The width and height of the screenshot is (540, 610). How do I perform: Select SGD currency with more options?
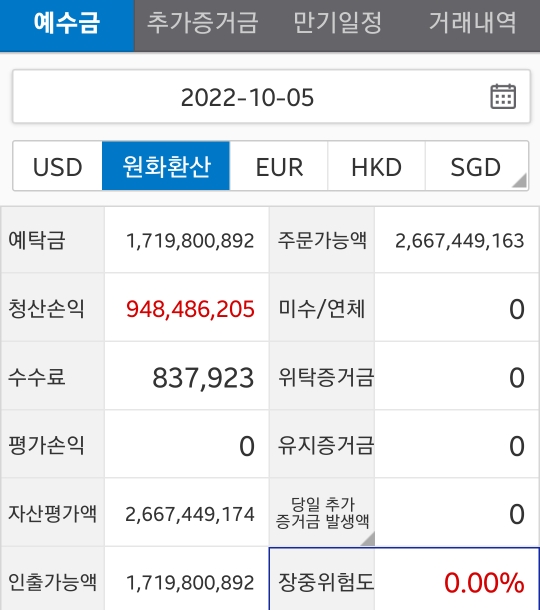[477, 166]
